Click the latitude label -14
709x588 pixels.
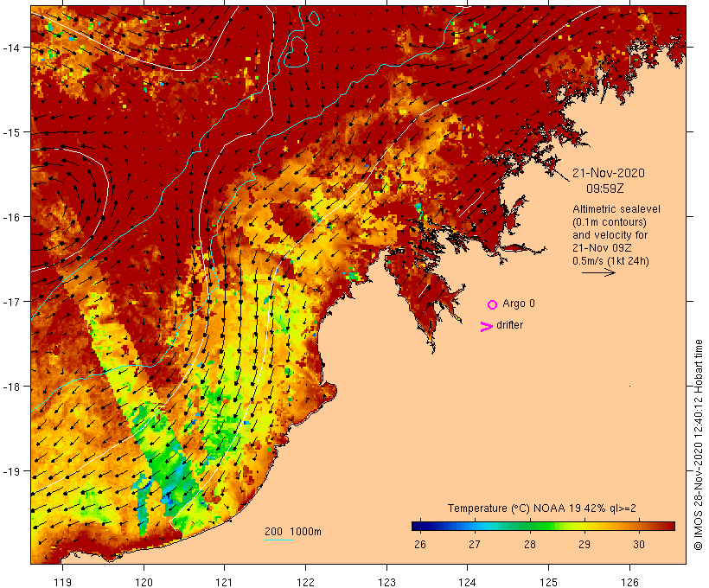pyautogui.click(x=11, y=48)
